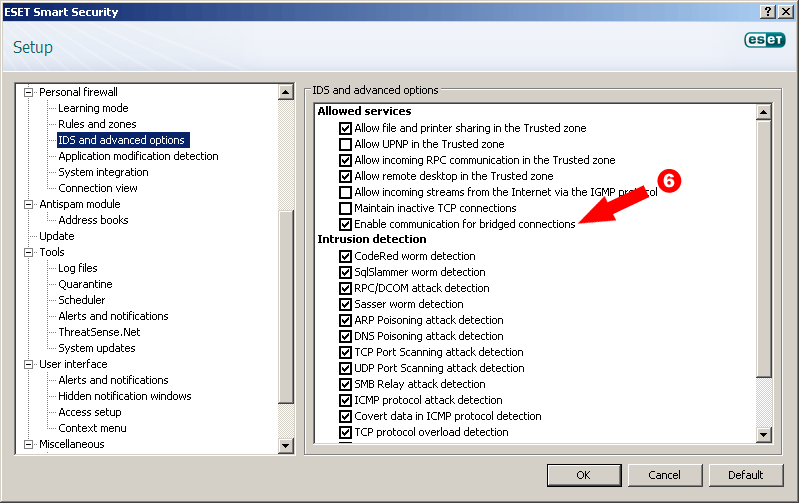Click options list scroll down arrow
Screen dimensions: 799x503
pyautogui.click(x=763, y=434)
